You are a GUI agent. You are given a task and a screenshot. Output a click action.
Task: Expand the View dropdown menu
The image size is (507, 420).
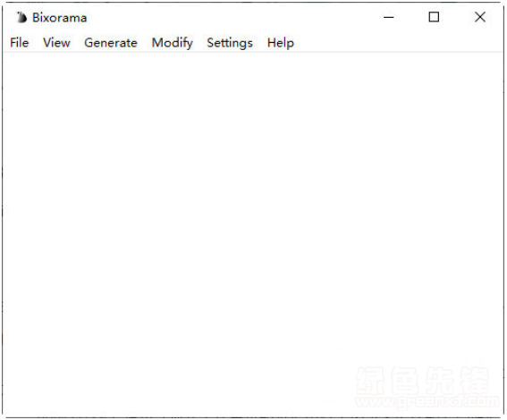click(56, 43)
